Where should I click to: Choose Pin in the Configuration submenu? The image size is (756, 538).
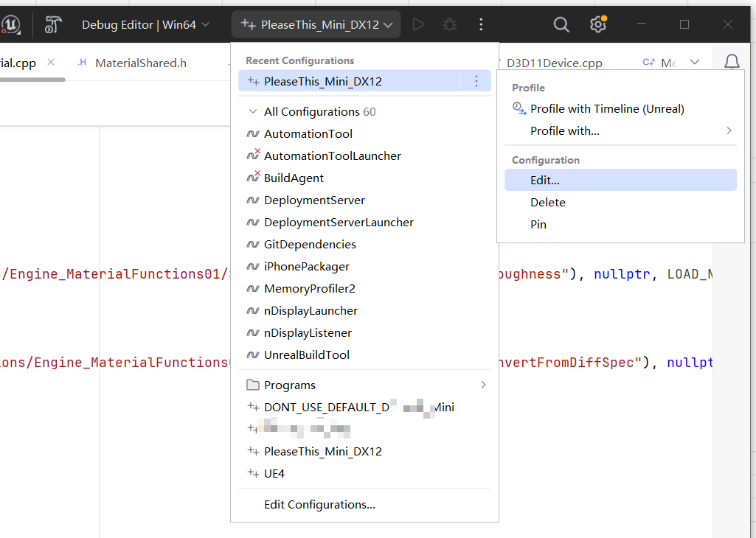click(620, 225)
